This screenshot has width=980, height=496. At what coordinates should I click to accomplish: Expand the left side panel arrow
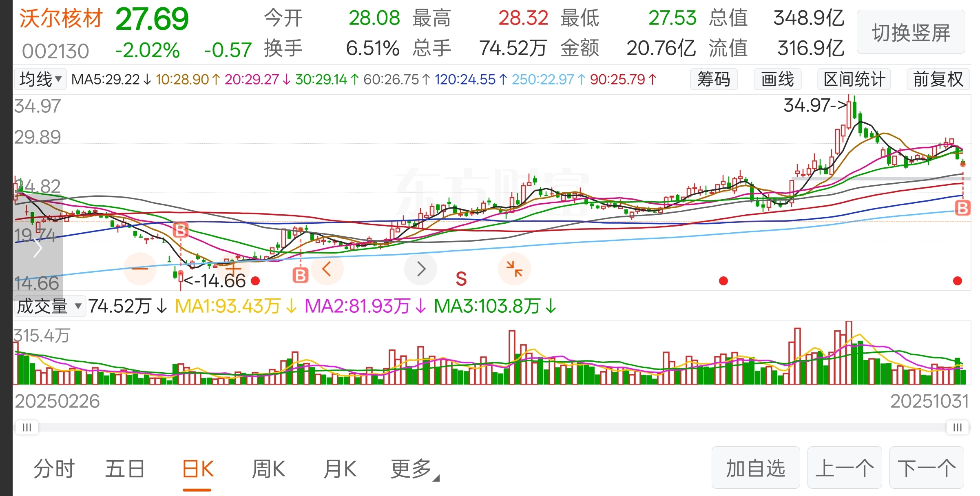point(38,248)
